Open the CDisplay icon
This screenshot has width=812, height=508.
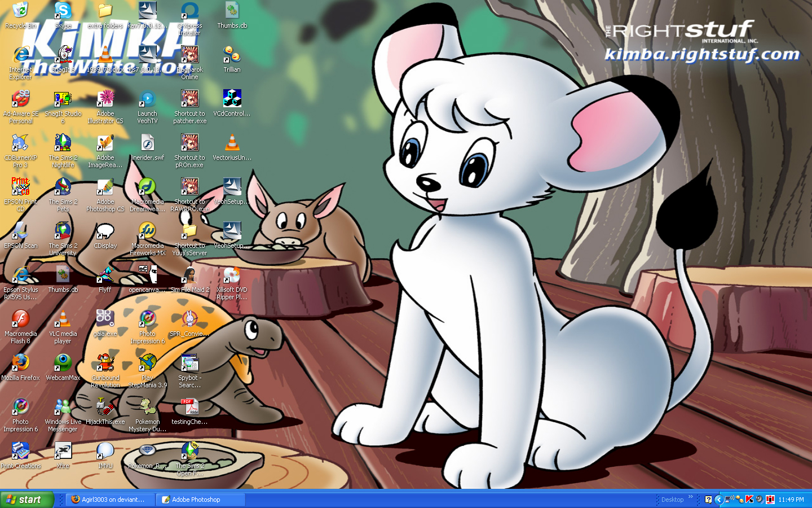coord(105,235)
